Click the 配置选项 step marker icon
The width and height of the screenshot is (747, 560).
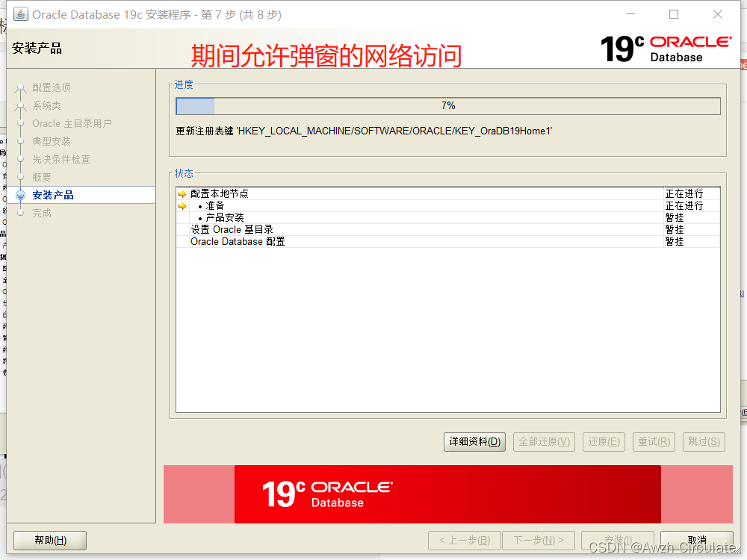pyautogui.click(x=21, y=87)
